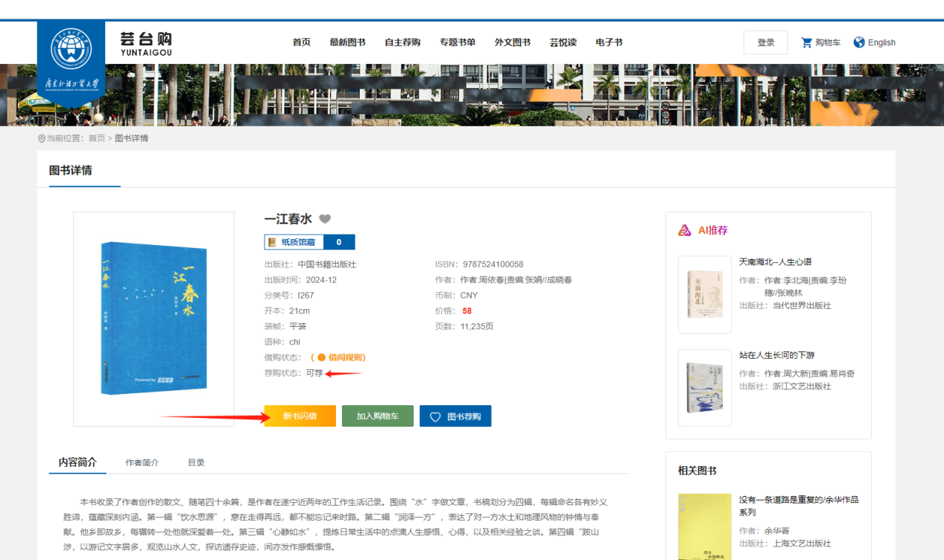This screenshot has width=944, height=560.
Task: Switch language to English via globe icon
Action: (859, 42)
